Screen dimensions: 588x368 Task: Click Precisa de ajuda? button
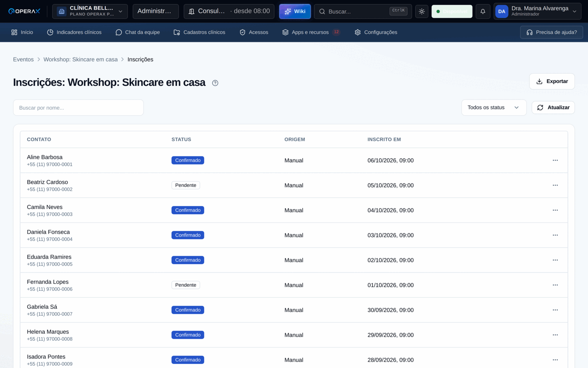552,32
